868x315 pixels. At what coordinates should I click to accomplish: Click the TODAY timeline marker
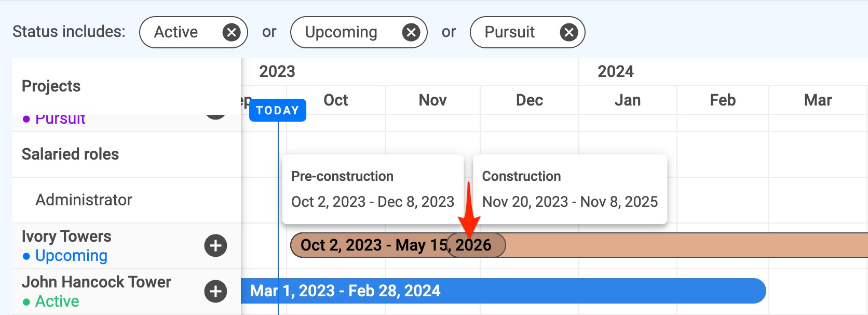[x=278, y=110]
